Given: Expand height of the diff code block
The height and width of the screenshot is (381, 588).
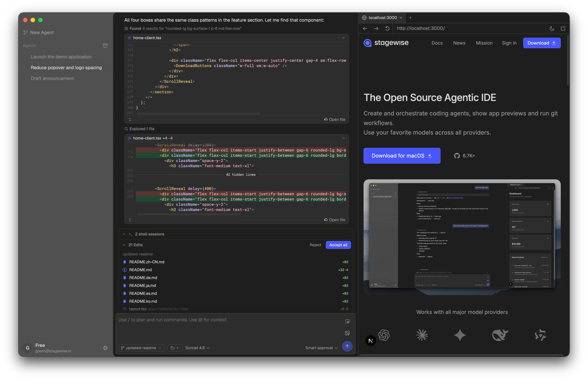Looking at the screenshot, I should pyautogui.click(x=130, y=220).
